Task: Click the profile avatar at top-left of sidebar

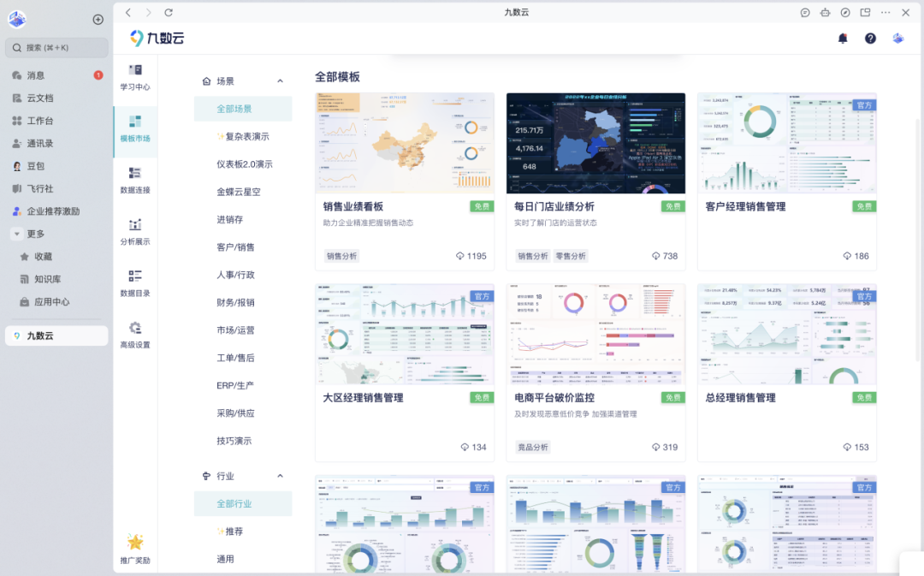Action: tap(17, 20)
